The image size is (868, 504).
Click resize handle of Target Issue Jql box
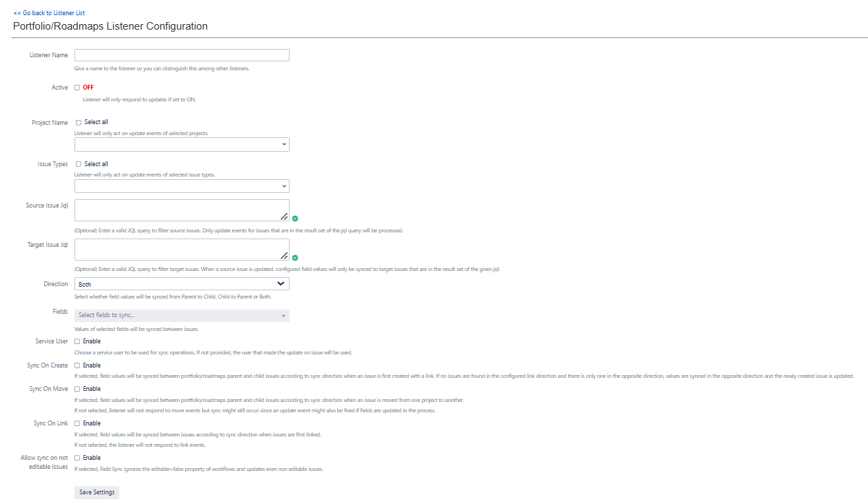coord(284,255)
